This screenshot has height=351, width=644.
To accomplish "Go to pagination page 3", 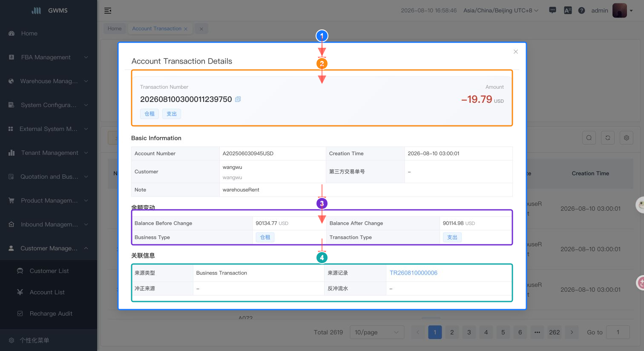I will coord(469,332).
